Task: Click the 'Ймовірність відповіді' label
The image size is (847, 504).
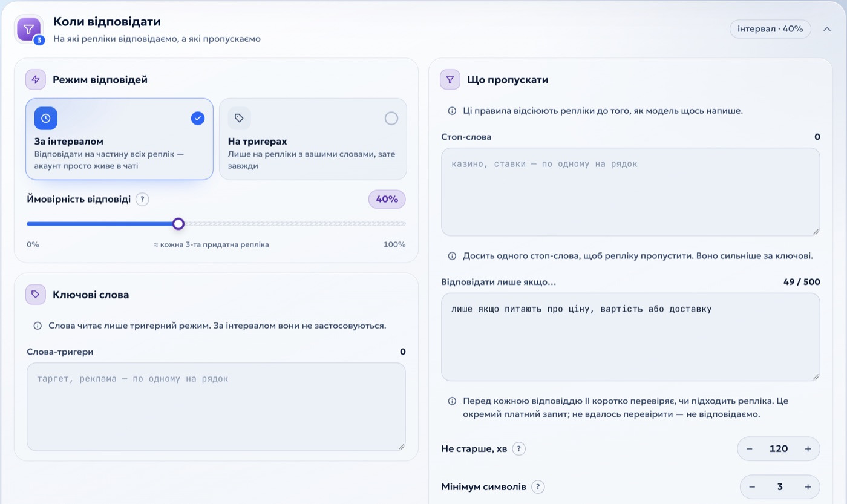Action: pyautogui.click(x=79, y=199)
